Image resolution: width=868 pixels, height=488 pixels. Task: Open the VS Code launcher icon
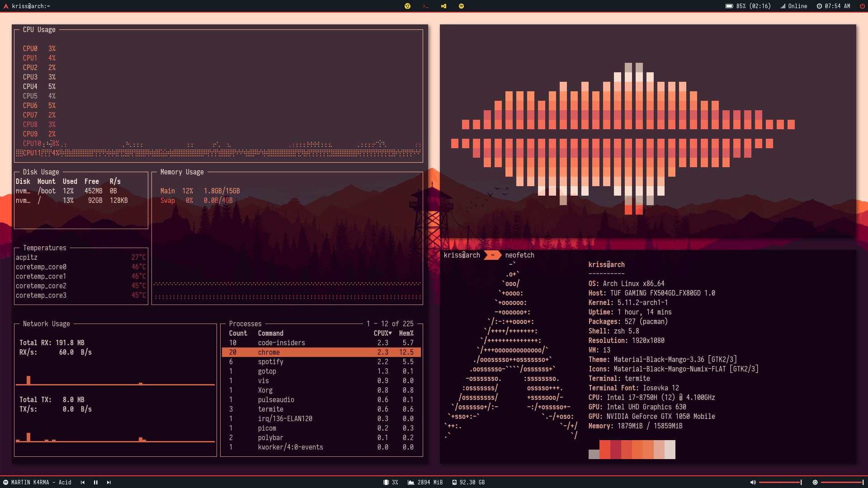pyautogui.click(x=443, y=6)
